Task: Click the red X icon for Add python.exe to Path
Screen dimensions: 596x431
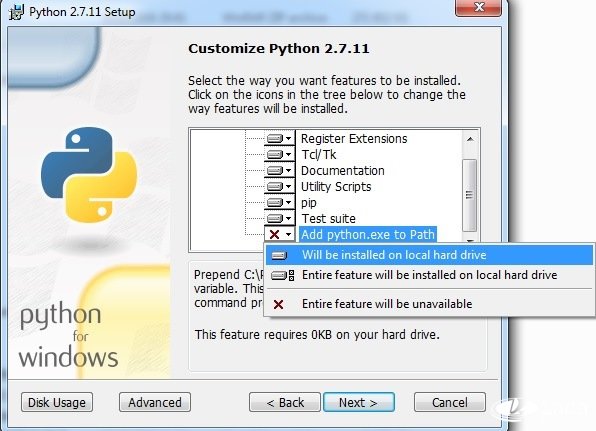Action: [274, 234]
